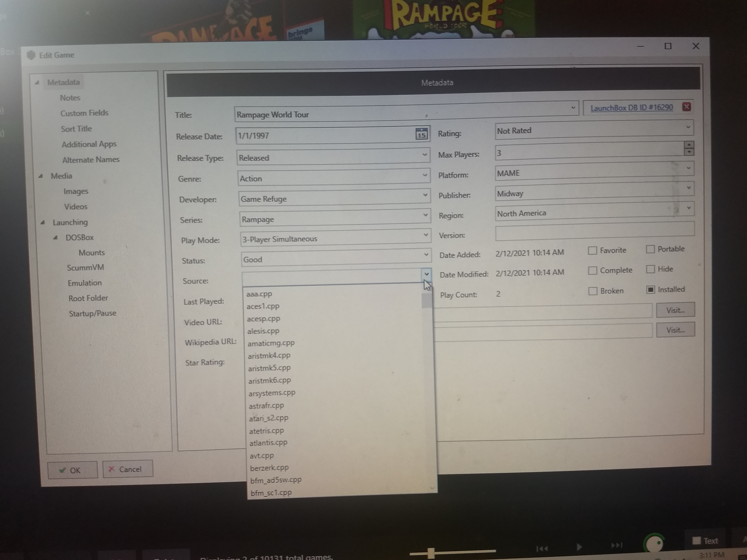The height and width of the screenshot is (560, 747).
Task: Open the Platform dropdown showing MAME
Action: point(688,168)
